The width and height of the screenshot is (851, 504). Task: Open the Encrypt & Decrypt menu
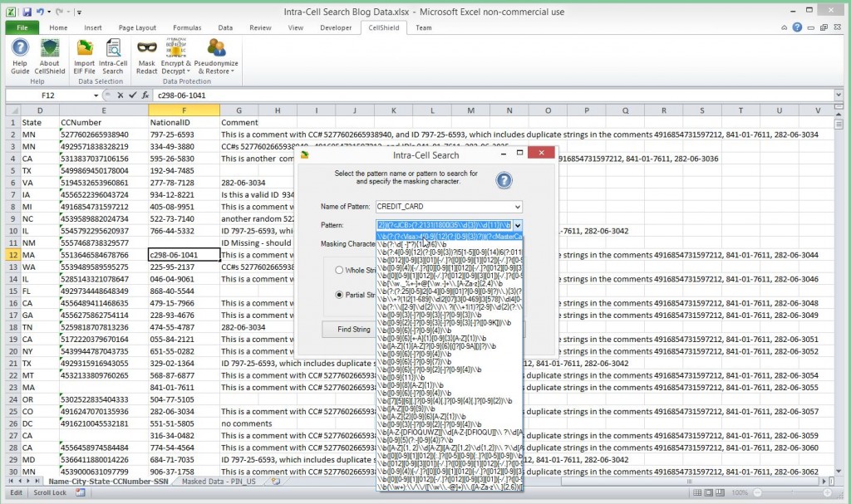[176, 56]
